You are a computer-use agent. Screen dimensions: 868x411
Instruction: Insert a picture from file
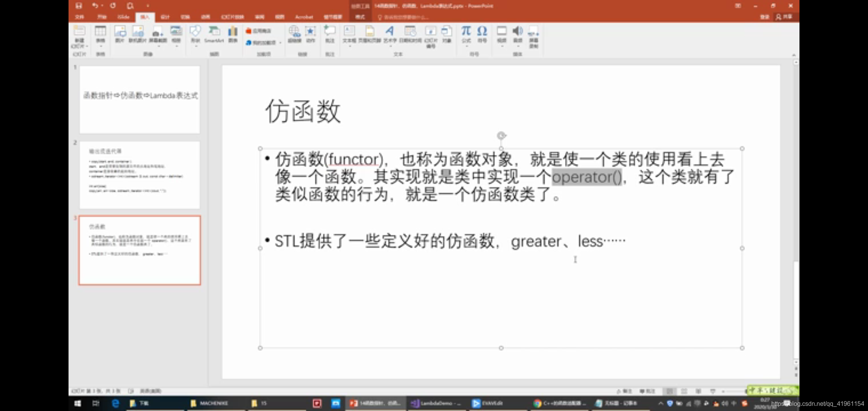120,34
